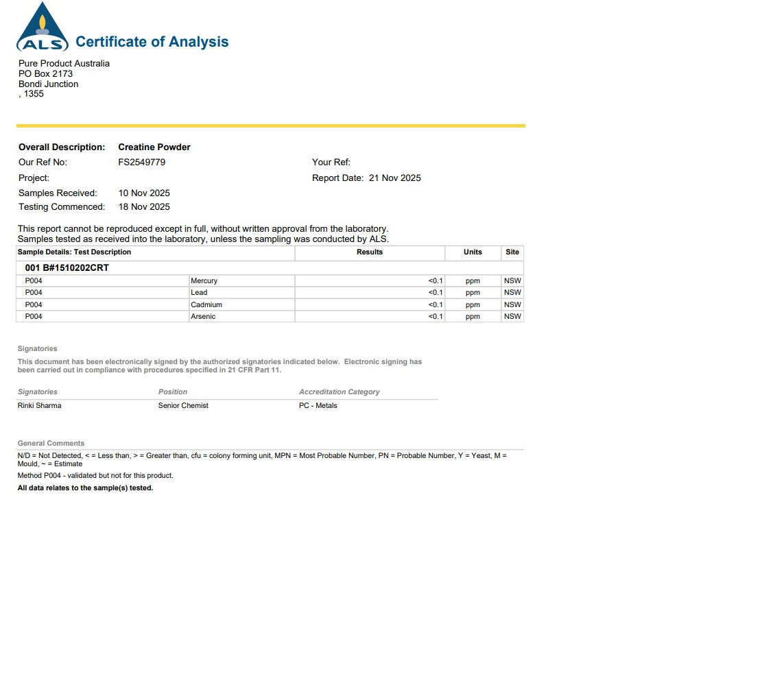Click the "Testing Commenced:" label

point(62,206)
